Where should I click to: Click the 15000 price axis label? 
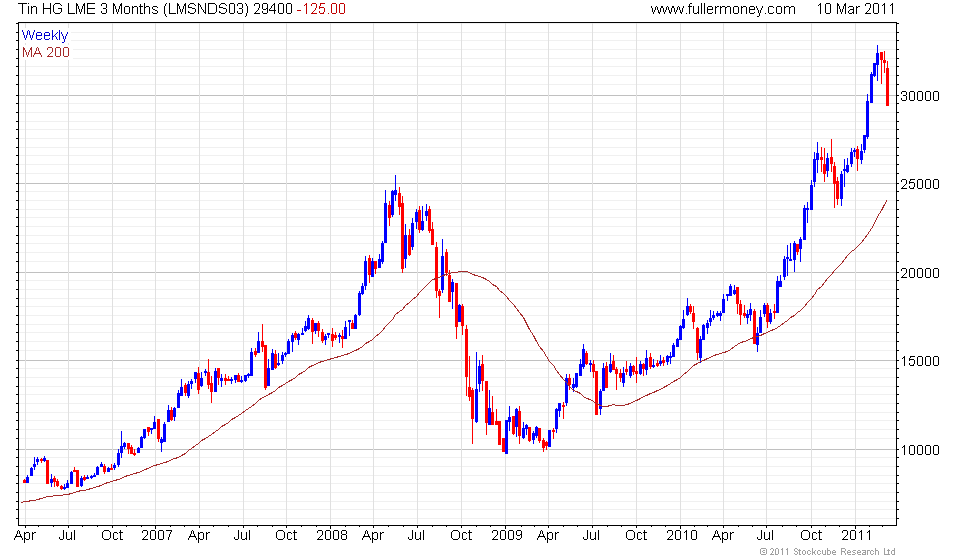[x=919, y=361]
